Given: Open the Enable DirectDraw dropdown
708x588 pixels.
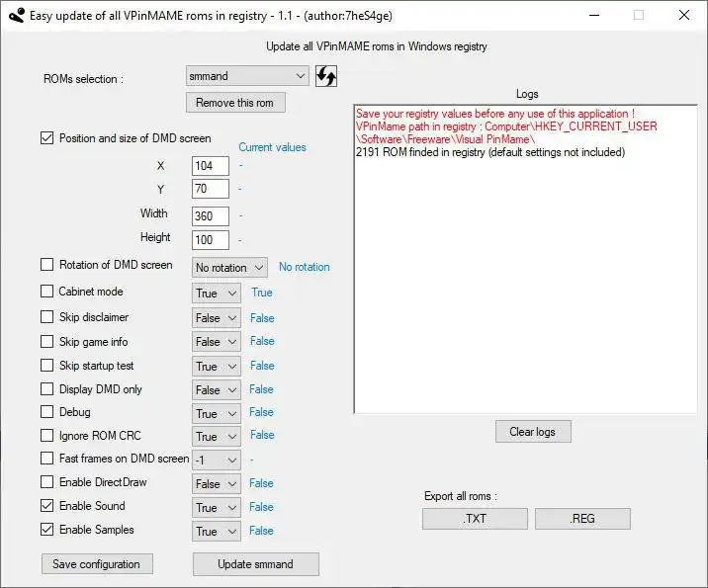Looking at the screenshot, I should point(217,484).
